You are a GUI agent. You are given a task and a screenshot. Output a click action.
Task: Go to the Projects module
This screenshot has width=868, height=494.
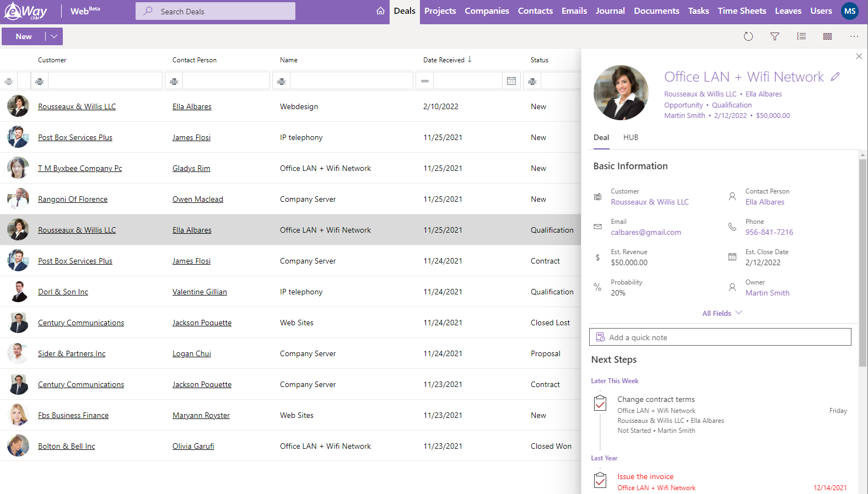[x=440, y=11]
